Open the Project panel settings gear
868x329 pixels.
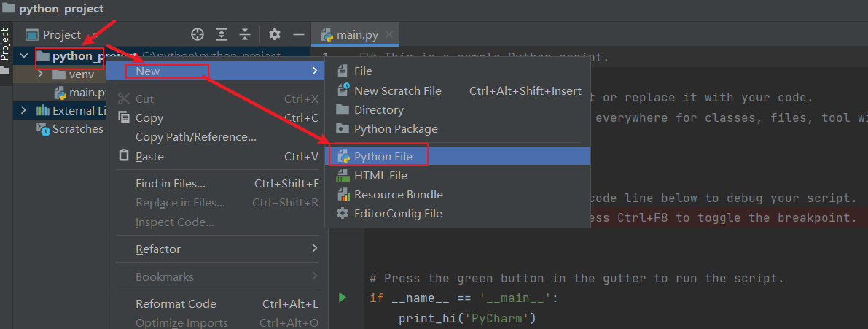coord(275,34)
